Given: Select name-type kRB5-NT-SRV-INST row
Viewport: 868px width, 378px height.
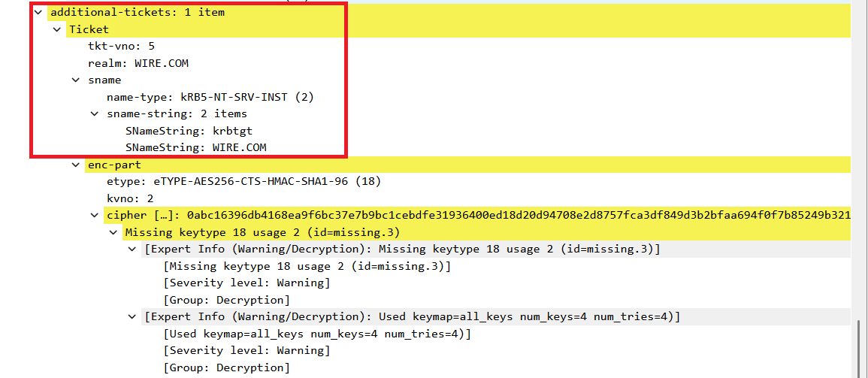Looking at the screenshot, I should pos(210,97).
